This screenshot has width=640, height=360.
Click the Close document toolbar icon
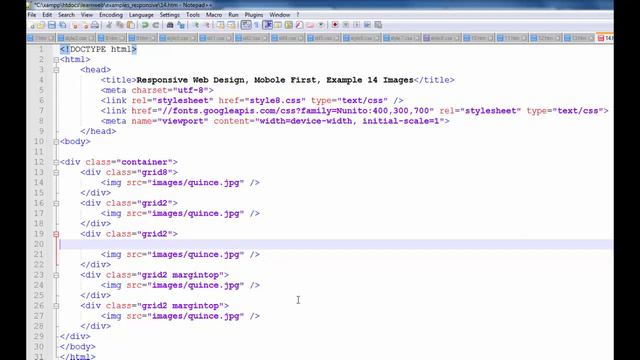pos(75,25)
